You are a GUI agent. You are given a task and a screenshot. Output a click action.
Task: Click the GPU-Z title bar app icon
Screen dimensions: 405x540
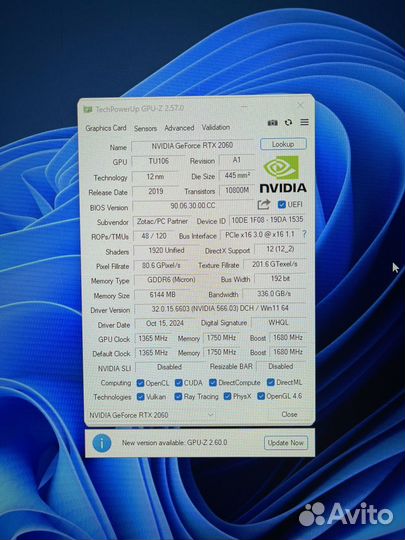[87, 110]
